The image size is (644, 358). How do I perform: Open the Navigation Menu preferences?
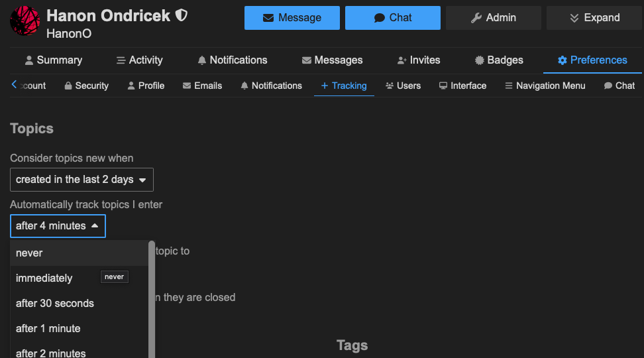tap(545, 86)
